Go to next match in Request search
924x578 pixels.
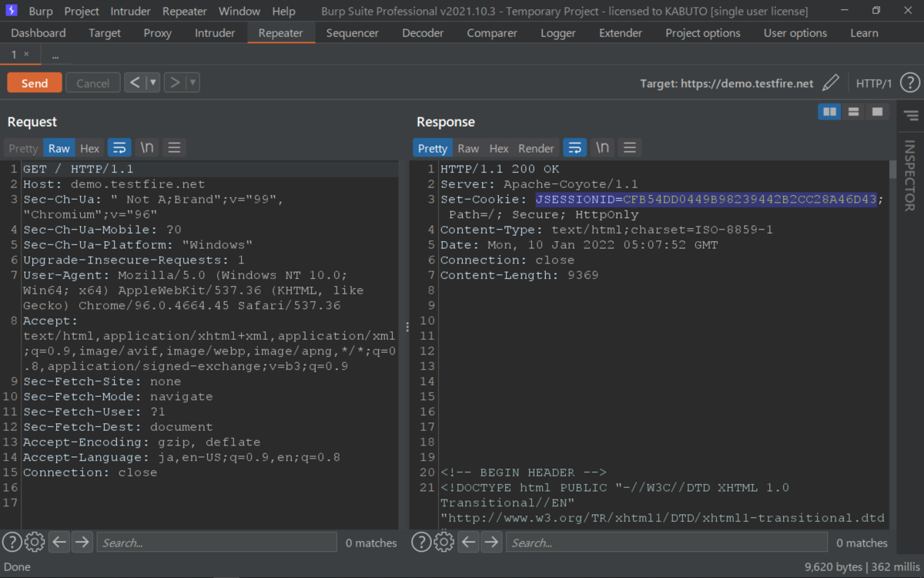click(82, 542)
